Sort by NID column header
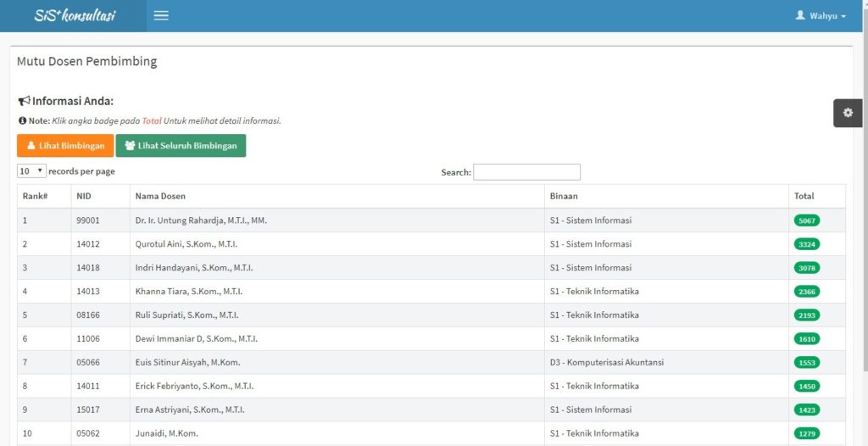868x446 pixels. click(100, 196)
